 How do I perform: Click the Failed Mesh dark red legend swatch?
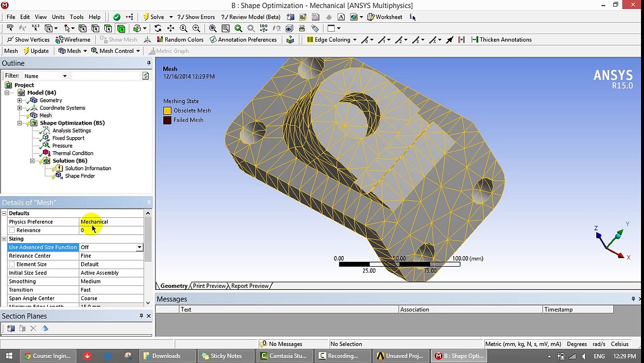(167, 120)
